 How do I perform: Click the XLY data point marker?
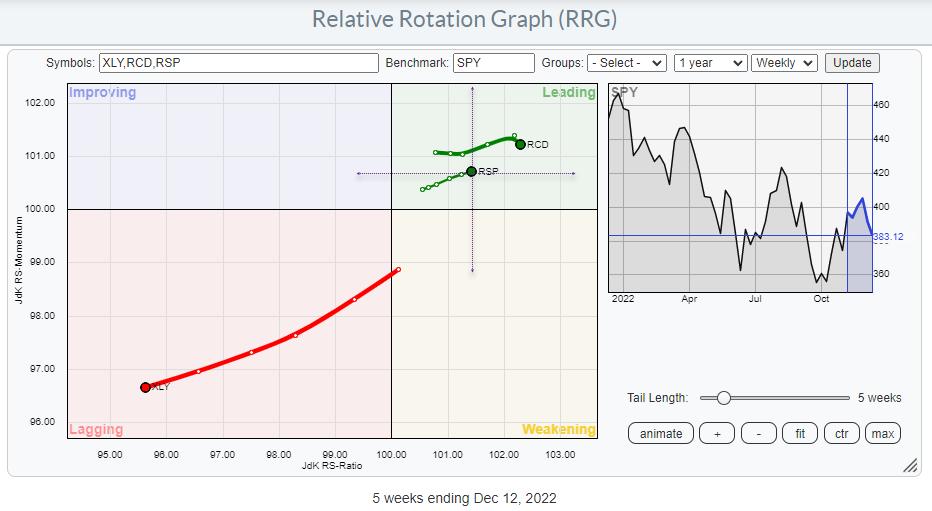(146, 387)
